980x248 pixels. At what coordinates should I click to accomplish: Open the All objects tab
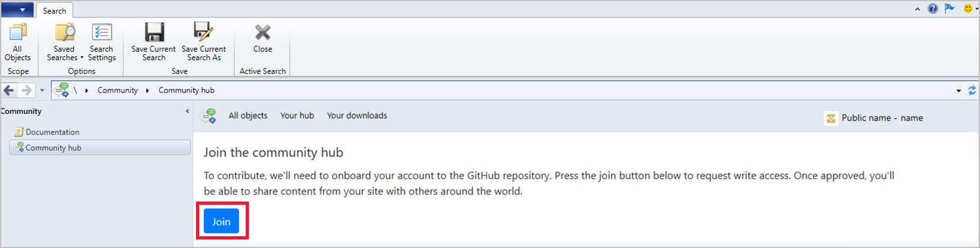tap(248, 115)
